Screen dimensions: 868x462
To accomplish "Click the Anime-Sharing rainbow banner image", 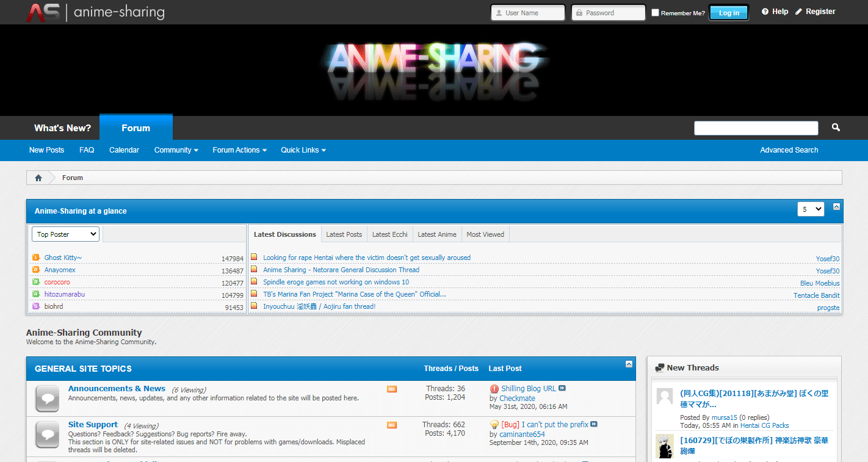I will [x=434, y=70].
